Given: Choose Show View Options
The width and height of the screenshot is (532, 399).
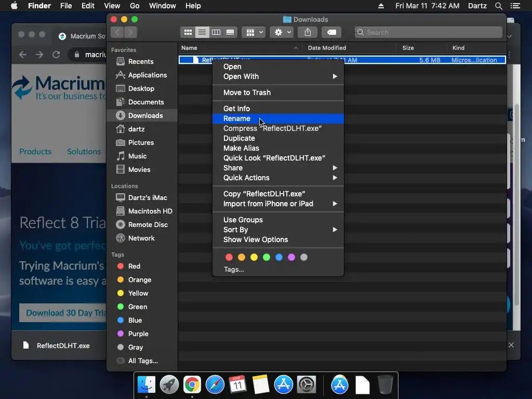Looking at the screenshot, I should tap(278, 240).
